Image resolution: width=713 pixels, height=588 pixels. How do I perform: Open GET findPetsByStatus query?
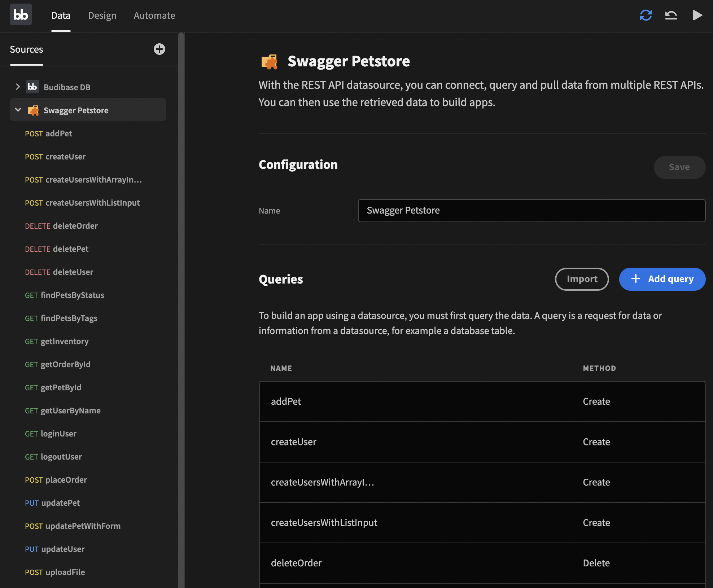(x=65, y=295)
